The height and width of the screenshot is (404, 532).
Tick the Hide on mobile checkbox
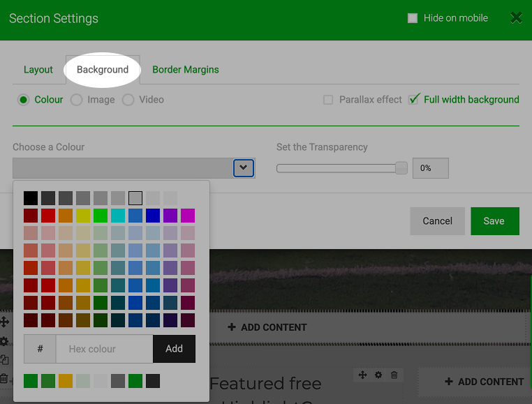[412, 18]
